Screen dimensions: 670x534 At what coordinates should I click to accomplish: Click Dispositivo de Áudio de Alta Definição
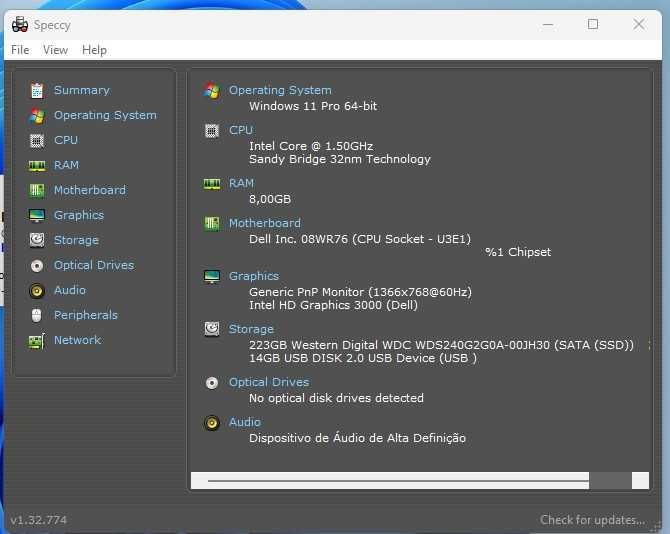(357, 438)
